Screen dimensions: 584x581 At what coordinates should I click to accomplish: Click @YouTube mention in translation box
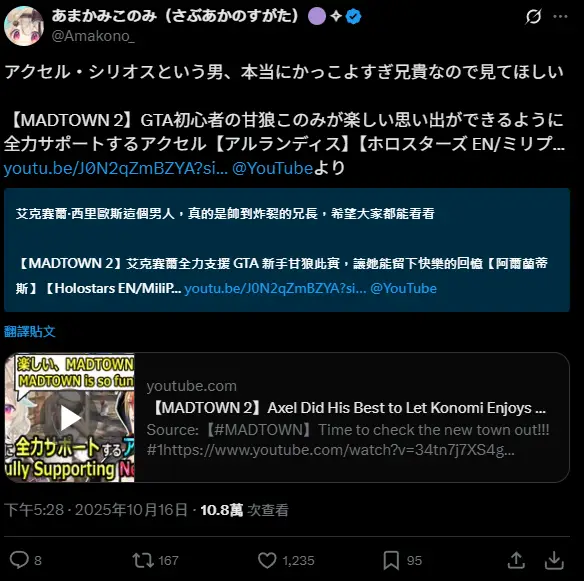403,288
